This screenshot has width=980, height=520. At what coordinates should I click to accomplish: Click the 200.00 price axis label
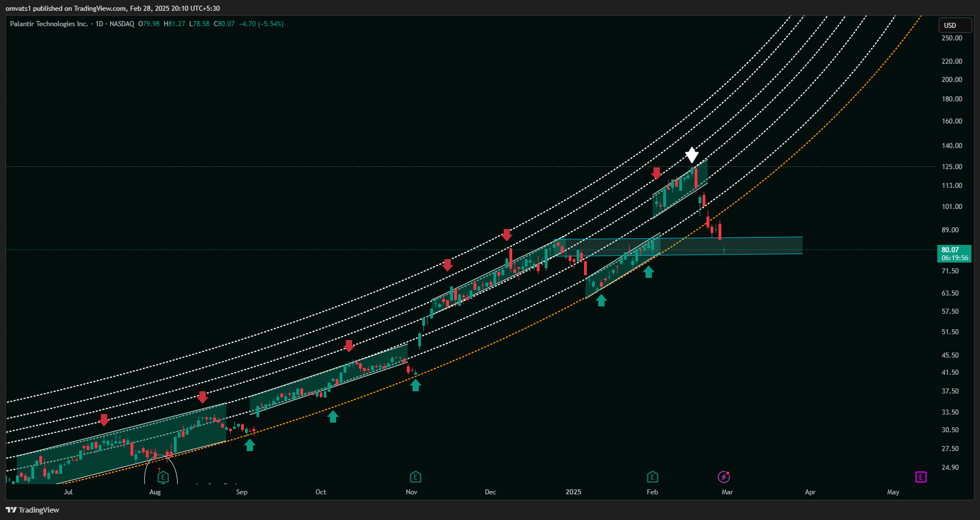(x=952, y=80)
